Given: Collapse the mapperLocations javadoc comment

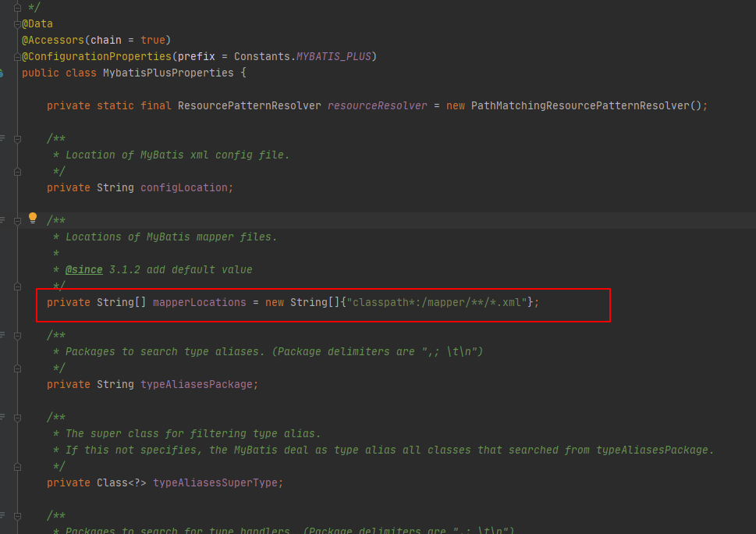Looking at the screenshot, I should click(17, 219).
